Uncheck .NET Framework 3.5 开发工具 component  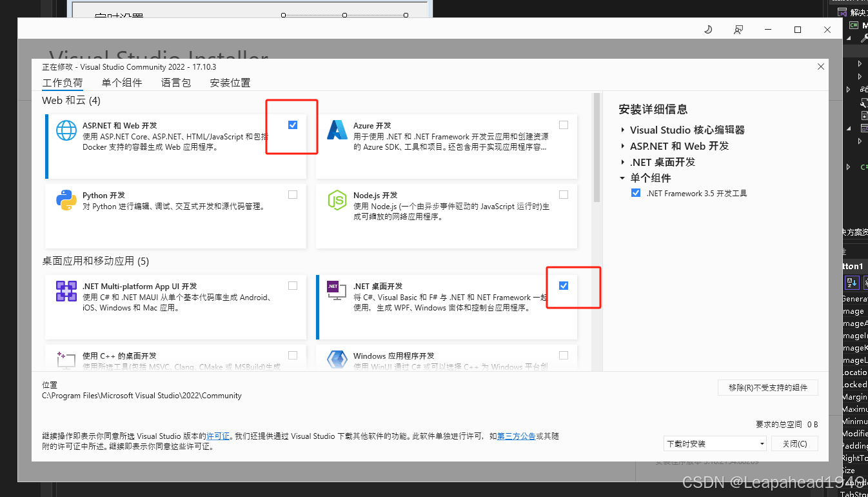636,193
